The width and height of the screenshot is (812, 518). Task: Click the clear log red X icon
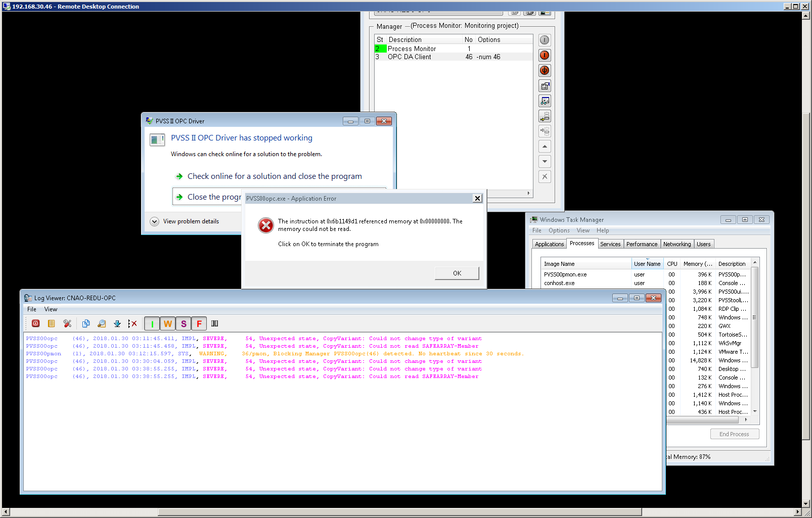(x=132, y=323)
